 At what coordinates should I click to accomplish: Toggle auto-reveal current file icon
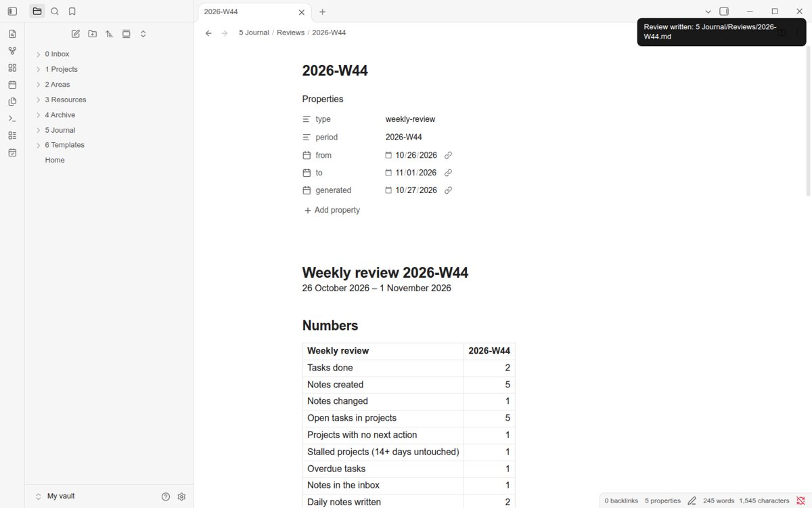(127, 34)
